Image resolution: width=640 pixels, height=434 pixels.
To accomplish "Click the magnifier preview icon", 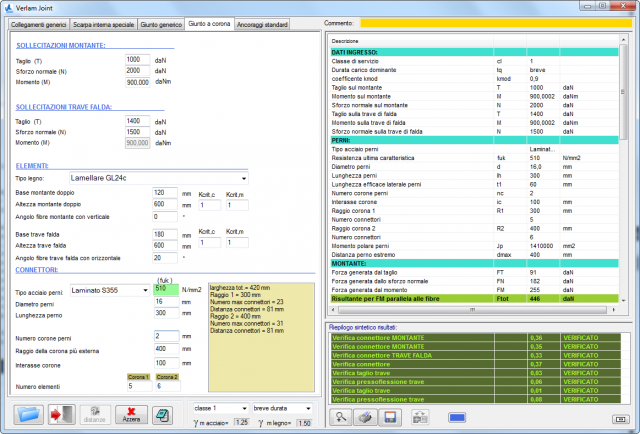I will [x=343, y=417].
